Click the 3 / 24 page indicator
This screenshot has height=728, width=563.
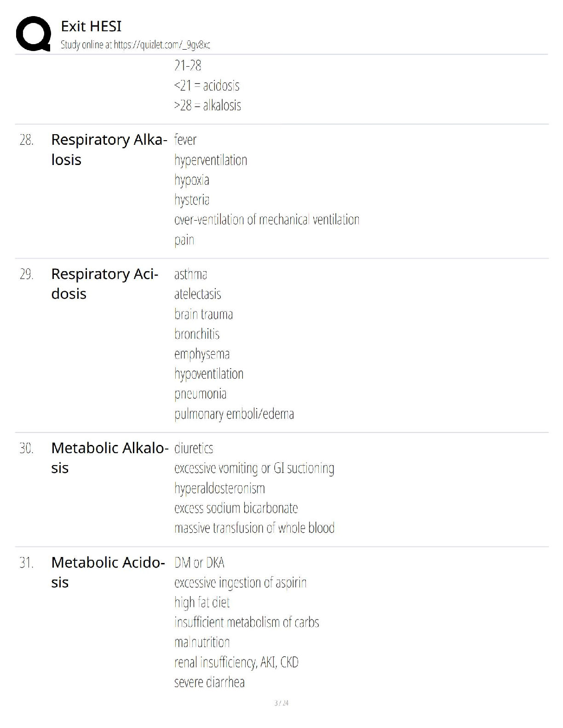pos(281,703)
